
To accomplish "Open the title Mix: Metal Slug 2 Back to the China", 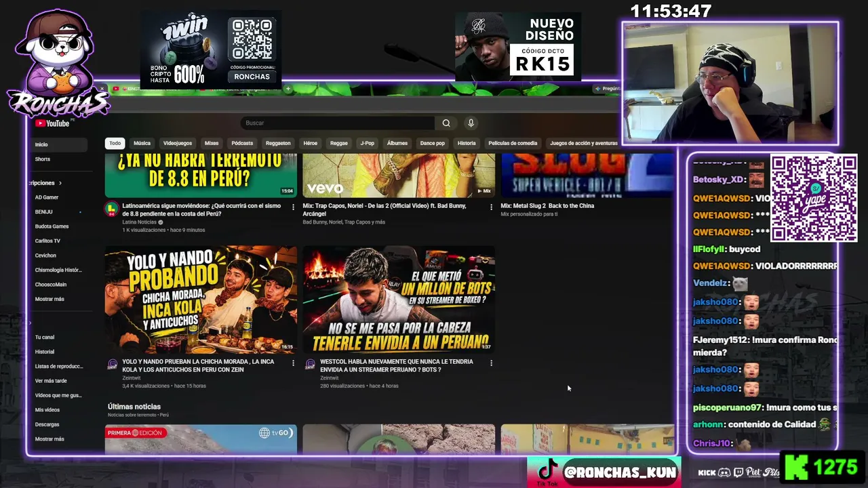I will click(547, 206).
